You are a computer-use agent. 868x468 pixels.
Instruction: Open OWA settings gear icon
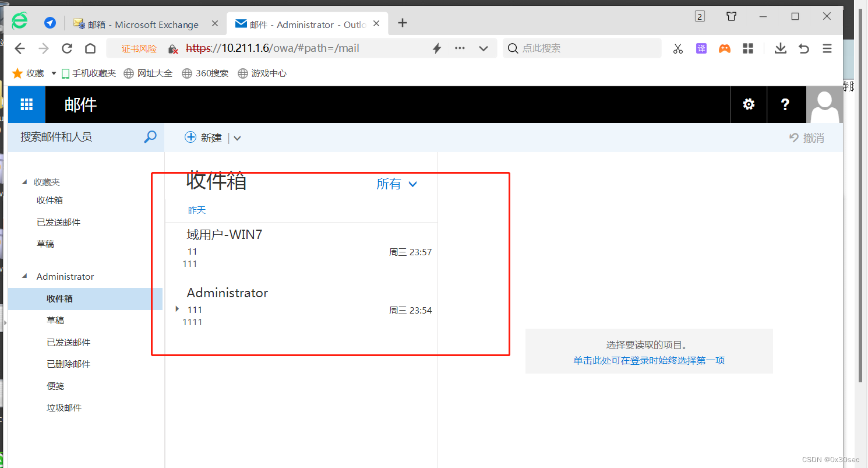(x=749, y=104)
